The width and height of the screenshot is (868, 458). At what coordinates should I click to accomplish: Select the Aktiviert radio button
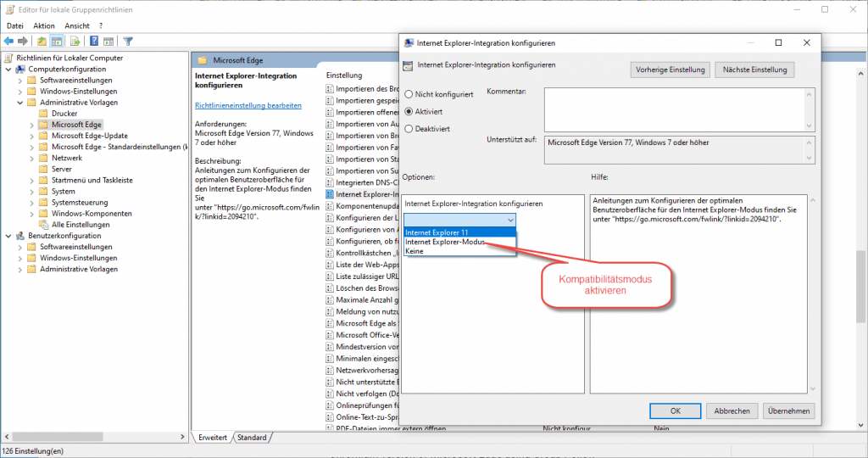409,111
